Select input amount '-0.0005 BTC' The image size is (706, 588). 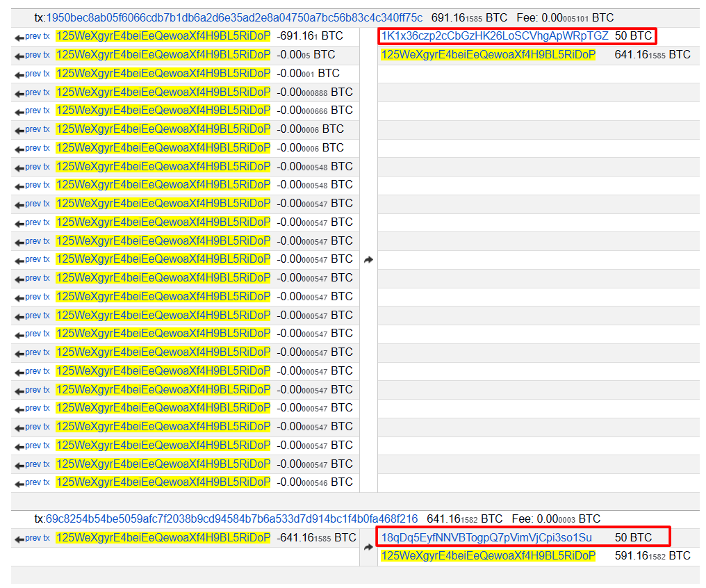[306, 54]
